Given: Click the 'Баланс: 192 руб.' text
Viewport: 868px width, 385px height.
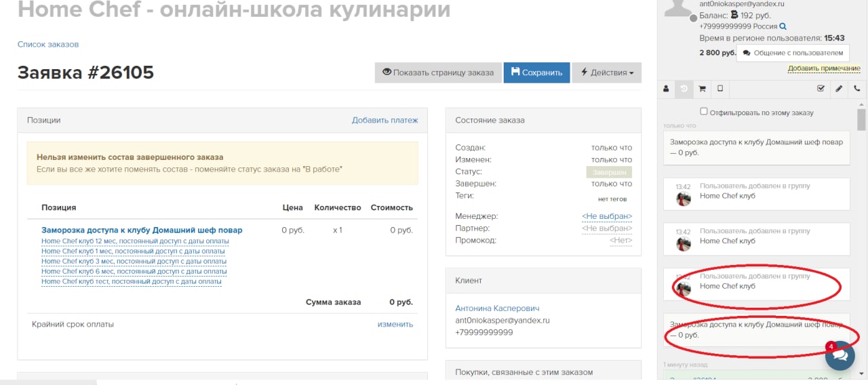Looking at the screenshot, I should click(735, 15).
